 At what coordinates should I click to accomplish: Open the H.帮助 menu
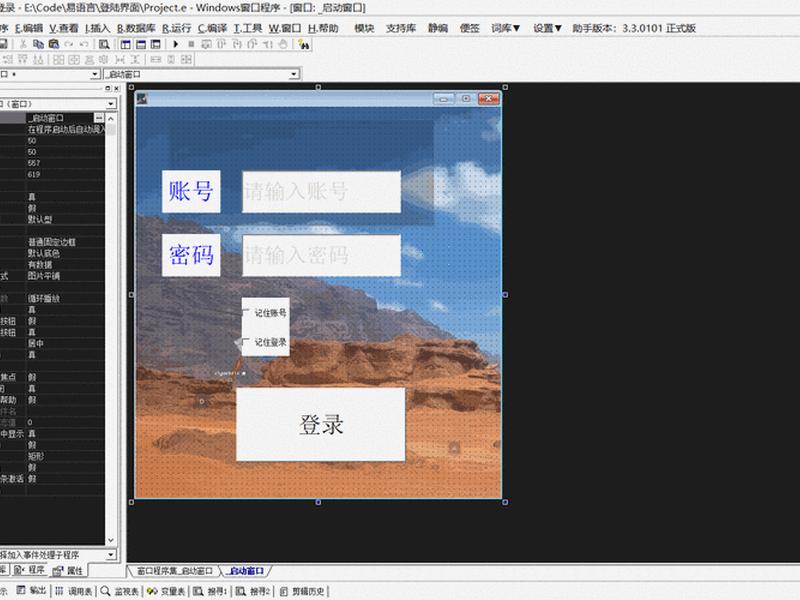pos(323,28)
